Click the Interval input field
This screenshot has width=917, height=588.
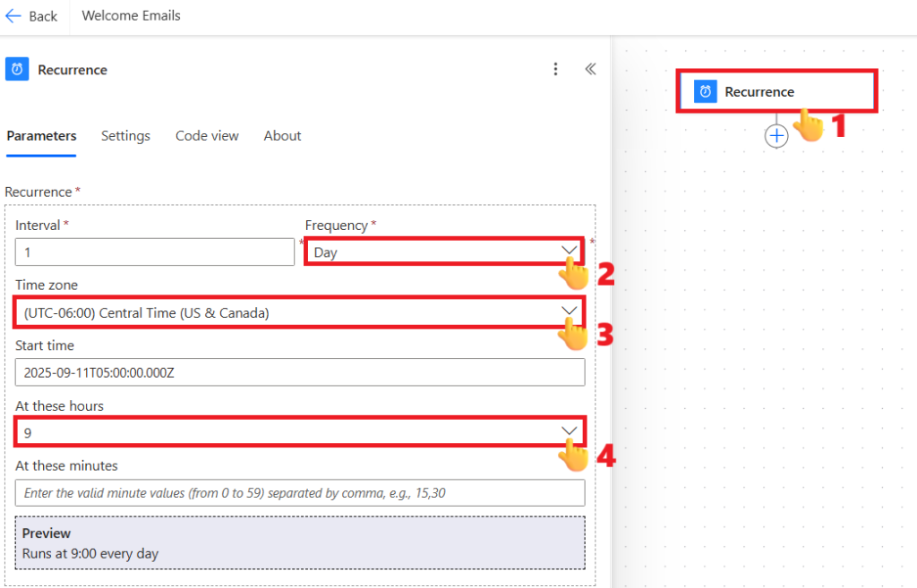[x=154, y=252]
